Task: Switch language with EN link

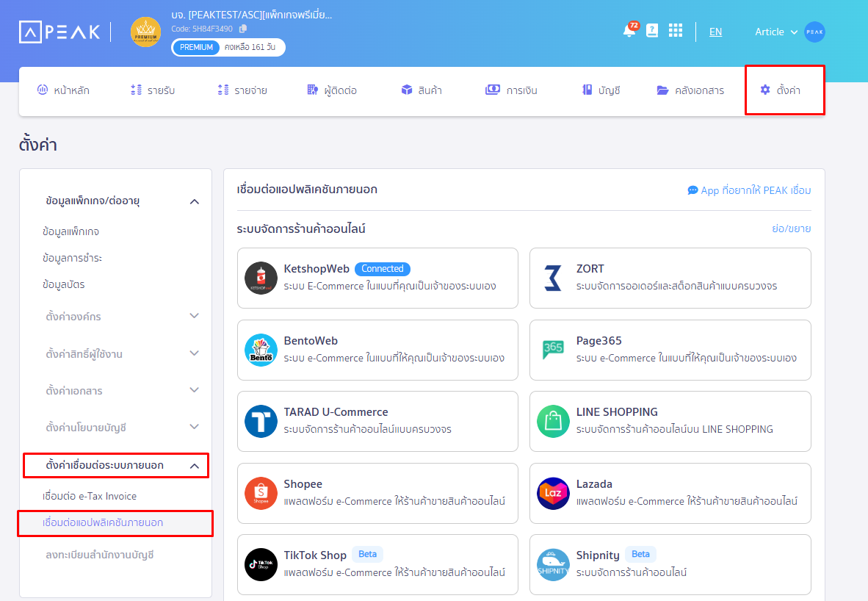Action: point(715,32)
